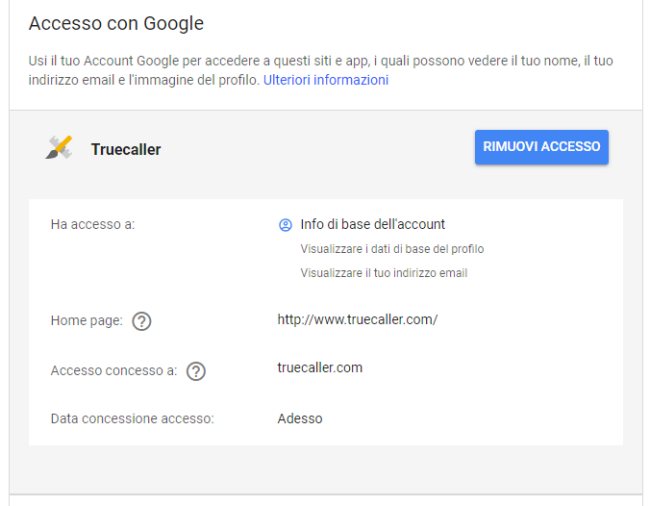Click the truecaller.com access domain text
Image resolution: width=650 pixels, height=506 pixels.
click(320, 368)
